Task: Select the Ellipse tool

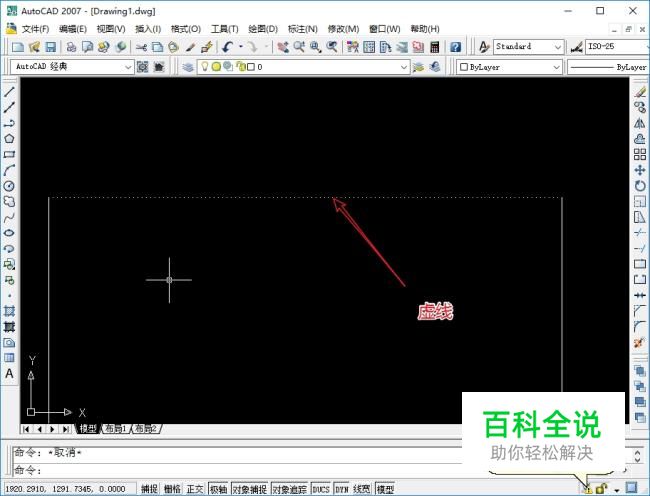Action: [9, 233]
